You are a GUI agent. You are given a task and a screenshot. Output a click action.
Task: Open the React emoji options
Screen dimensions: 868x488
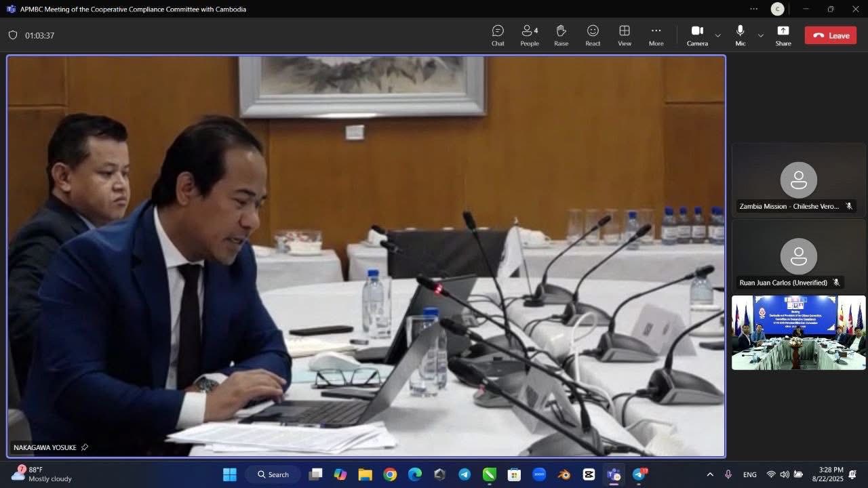[593, 35]
